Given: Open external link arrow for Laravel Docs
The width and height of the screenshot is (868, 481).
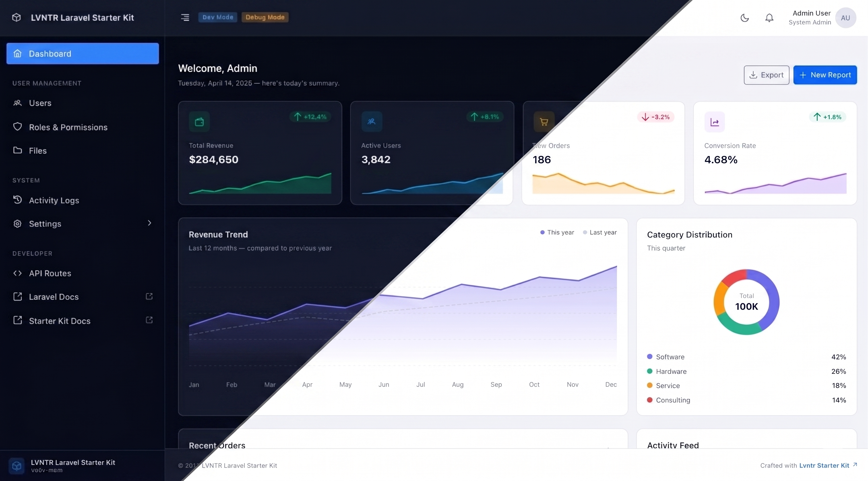Looking at the screenshot, I should coord(149,296).
